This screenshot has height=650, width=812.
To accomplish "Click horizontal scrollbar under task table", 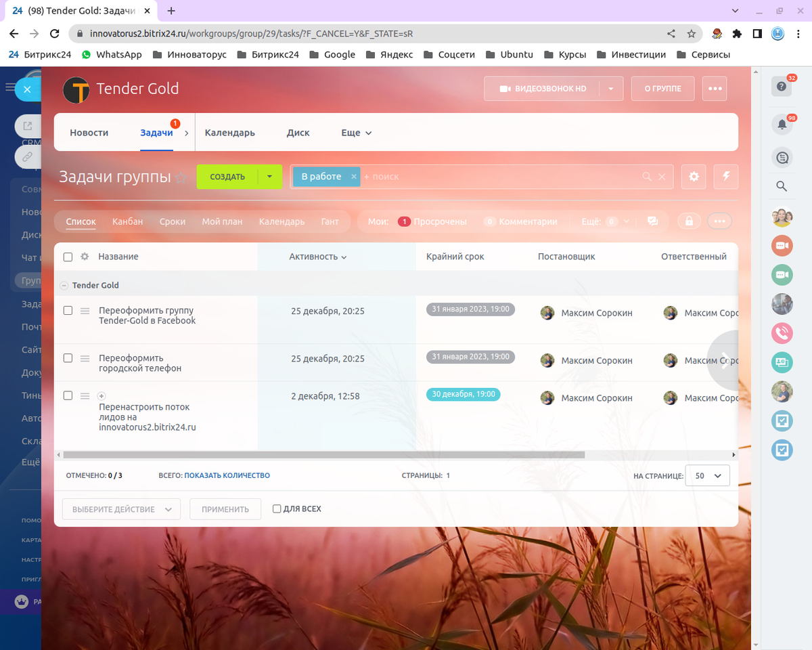I will 323,455.
